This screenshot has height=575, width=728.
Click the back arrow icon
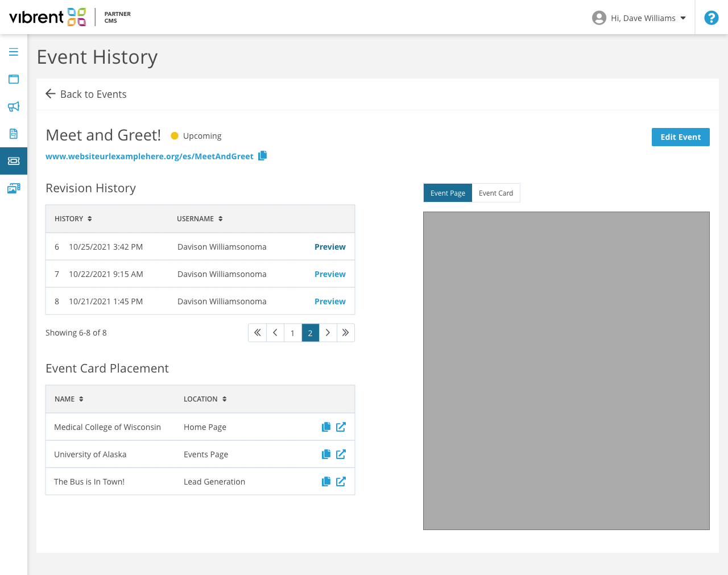coord(51,94)
